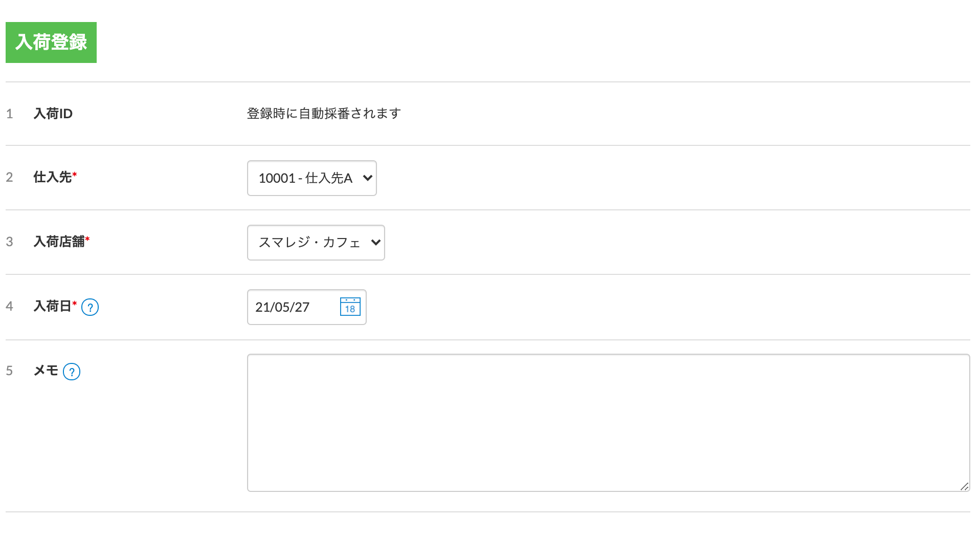The width and height of the screenshot is (980, 539).
Task: Click the 仕入先 field label
Action: coord(52,177)
